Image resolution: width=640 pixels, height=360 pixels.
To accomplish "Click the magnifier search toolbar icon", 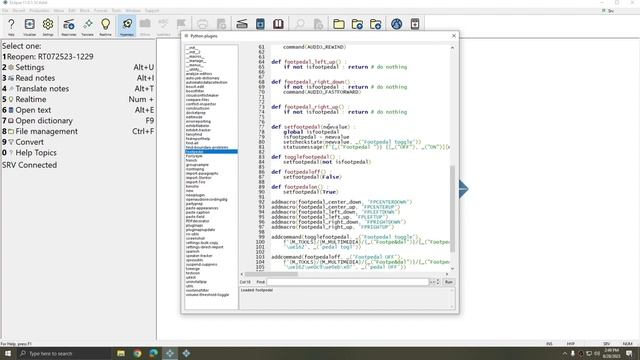I will pyautogui.click(x=300, y=24).
